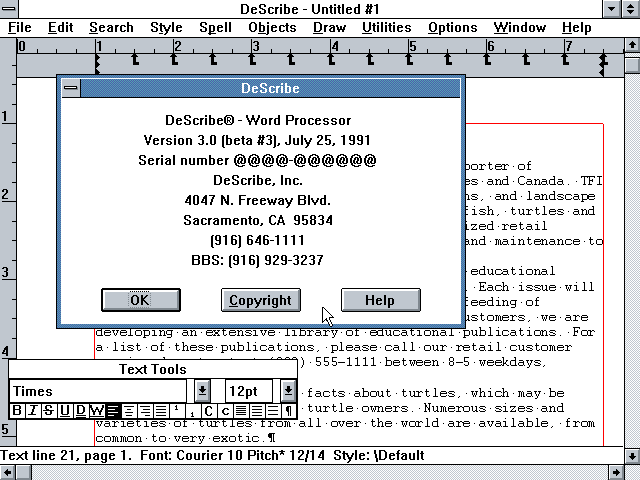Click the vertical scrollbar up arrow
The height and width of the screenshot is (480, 640).
point(632,44)
